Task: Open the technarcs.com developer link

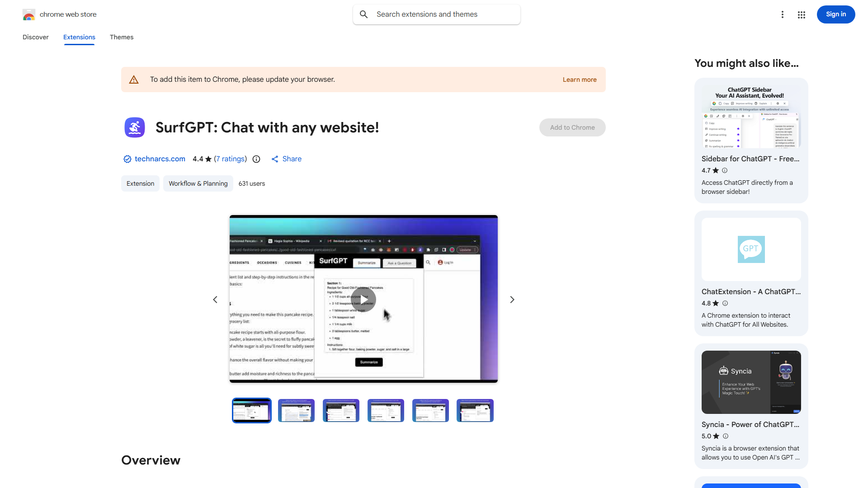Action: pyautogui.click(x=160, y=159)
